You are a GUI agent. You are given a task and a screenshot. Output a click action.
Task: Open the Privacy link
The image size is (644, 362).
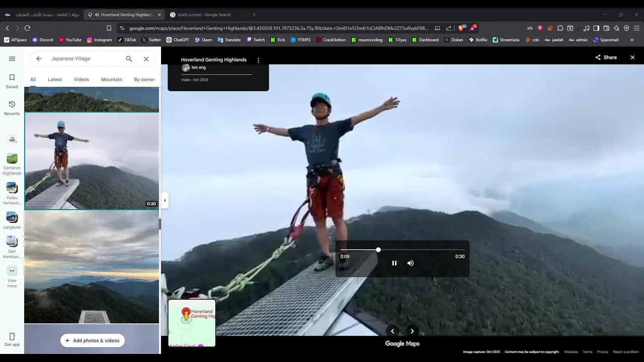tap(603, 352)
